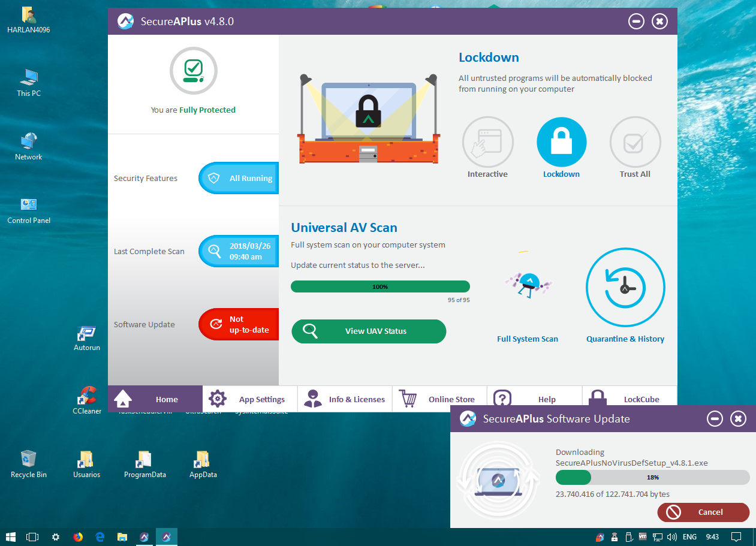Select the AppData folder shortcut
The width and height of the screenshot is (756, 546).
click(203, 464)
